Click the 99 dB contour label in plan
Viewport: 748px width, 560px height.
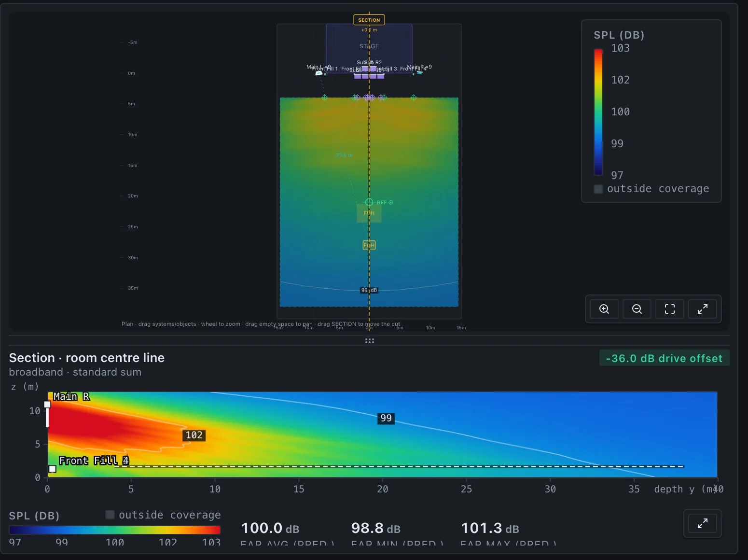[369, 290]
